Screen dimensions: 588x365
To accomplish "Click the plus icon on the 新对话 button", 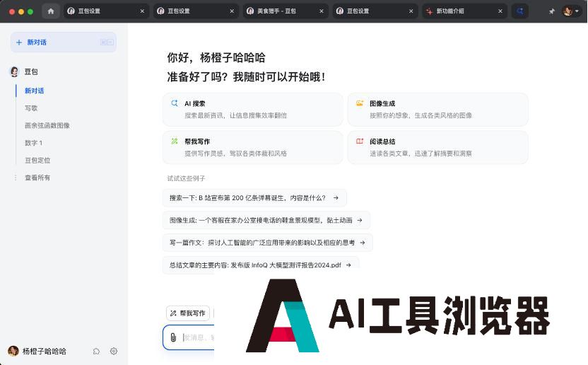I will click(19, 42).
